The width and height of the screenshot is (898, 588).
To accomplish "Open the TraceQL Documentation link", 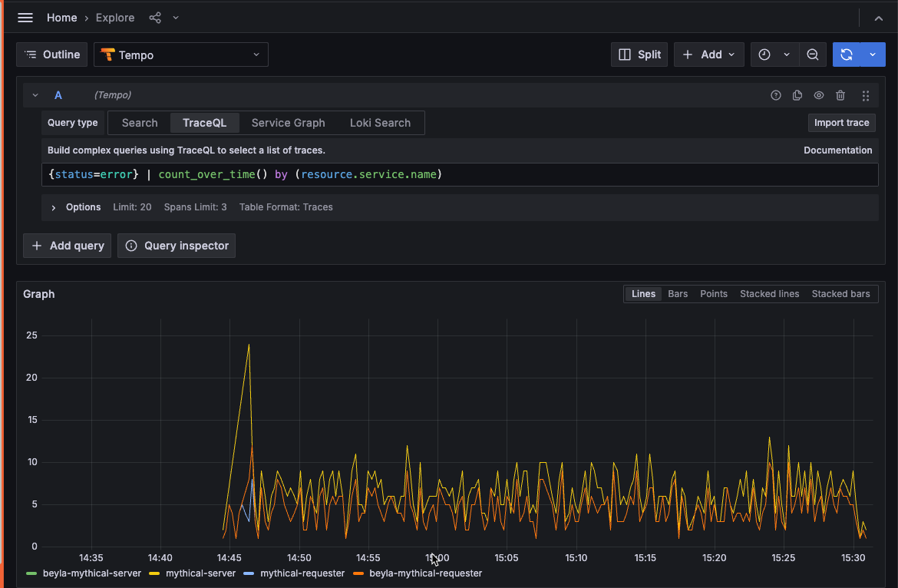I will [837, 150].
